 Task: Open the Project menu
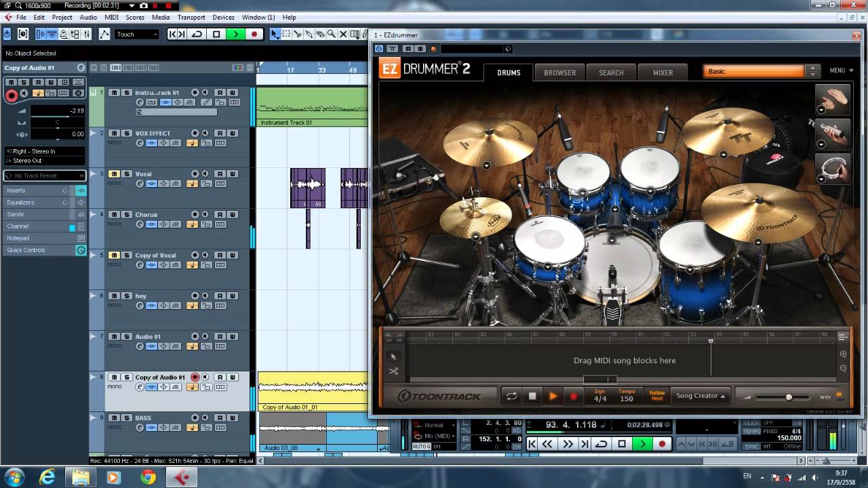click(62, 17)
